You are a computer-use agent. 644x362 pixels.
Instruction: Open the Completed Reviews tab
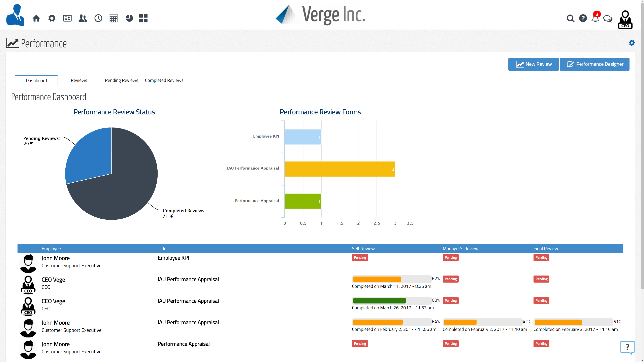coord(164,80)
